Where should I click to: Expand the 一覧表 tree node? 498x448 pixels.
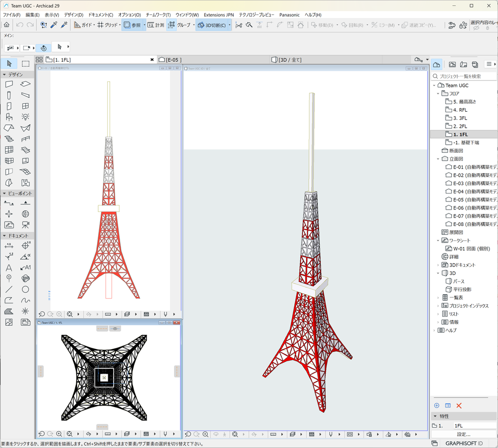[x=438, y=298]
